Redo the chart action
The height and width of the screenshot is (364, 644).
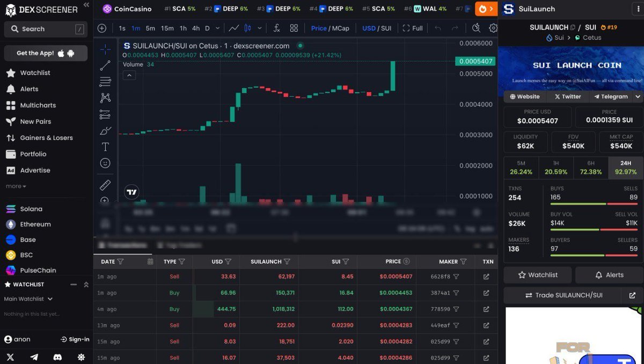tap(455, 28)
